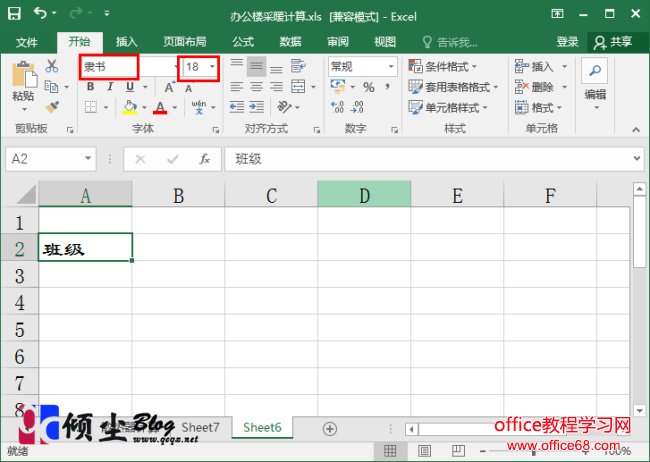Screen dimensions: 650x462
Task: Apply the red font color
Action: pyautogui.click(x=160, y=107)
